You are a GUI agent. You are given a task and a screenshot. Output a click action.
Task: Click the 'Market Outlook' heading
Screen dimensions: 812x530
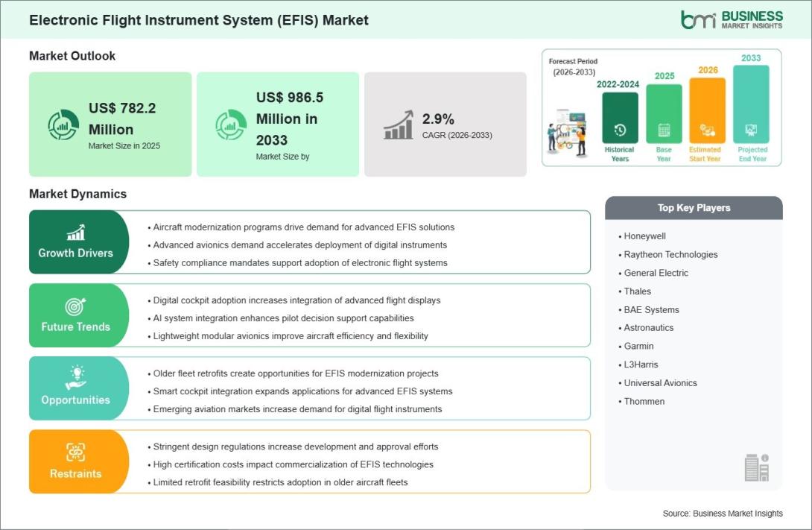click(x=72, y=56)
